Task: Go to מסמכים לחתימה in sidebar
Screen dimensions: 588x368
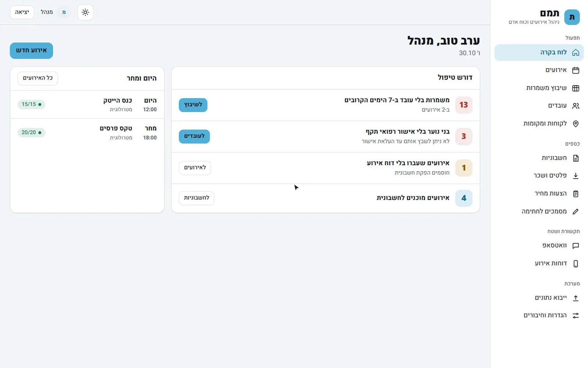Action: (x=539, y=212)
